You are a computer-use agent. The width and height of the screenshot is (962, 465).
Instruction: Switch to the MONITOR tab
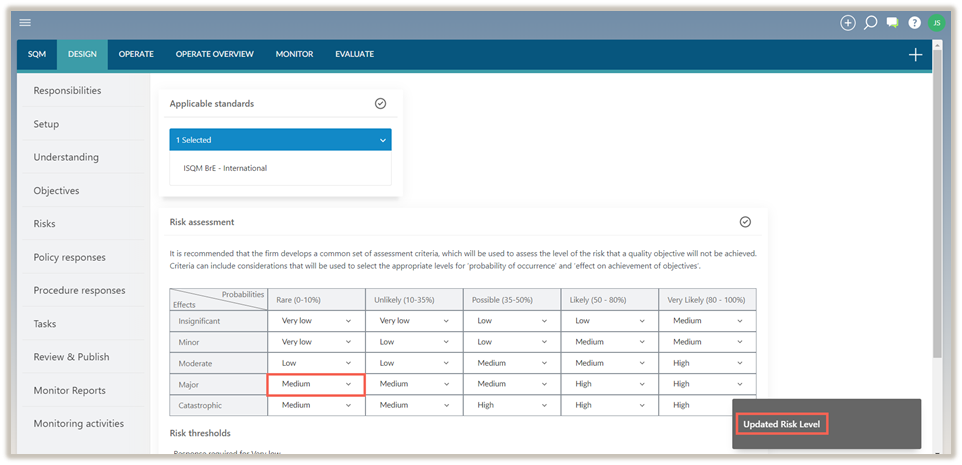pyautogui.click(x=294, y=54)
